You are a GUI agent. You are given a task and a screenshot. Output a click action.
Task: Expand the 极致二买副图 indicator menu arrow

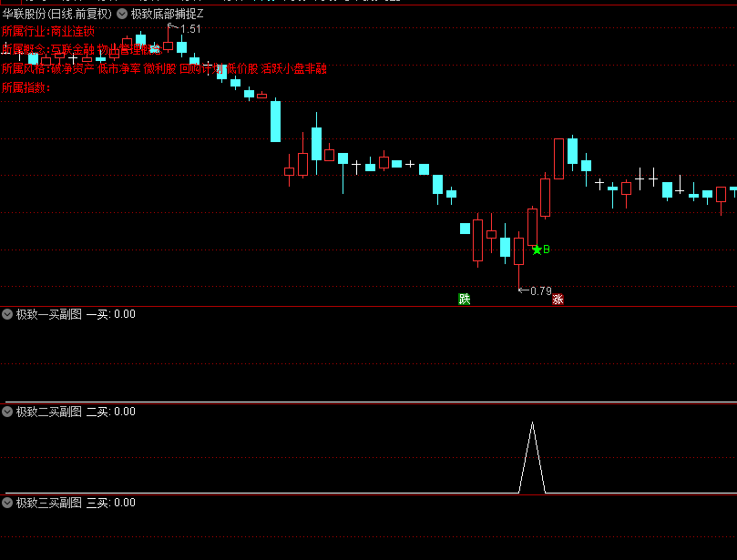pos(7,412)
